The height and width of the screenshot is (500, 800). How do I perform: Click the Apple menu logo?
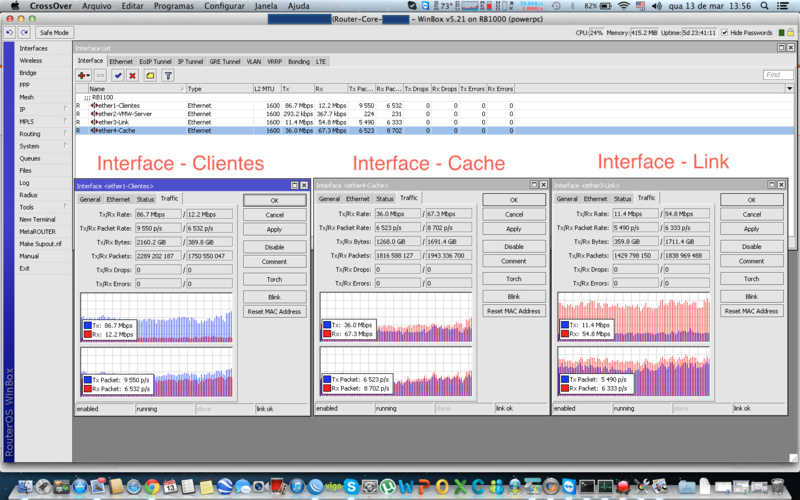pos(15,6)
